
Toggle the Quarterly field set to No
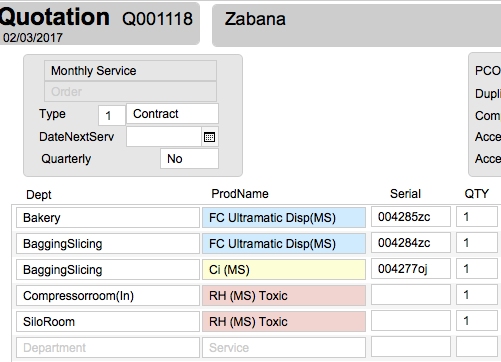coord(189,159)
